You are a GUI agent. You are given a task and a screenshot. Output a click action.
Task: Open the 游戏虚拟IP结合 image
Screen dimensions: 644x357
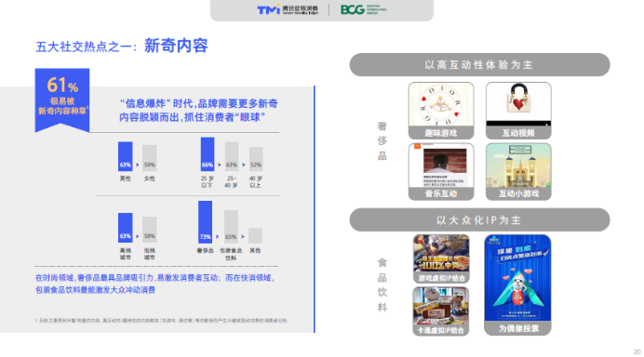pyautogui.click(x=441, y=259)
